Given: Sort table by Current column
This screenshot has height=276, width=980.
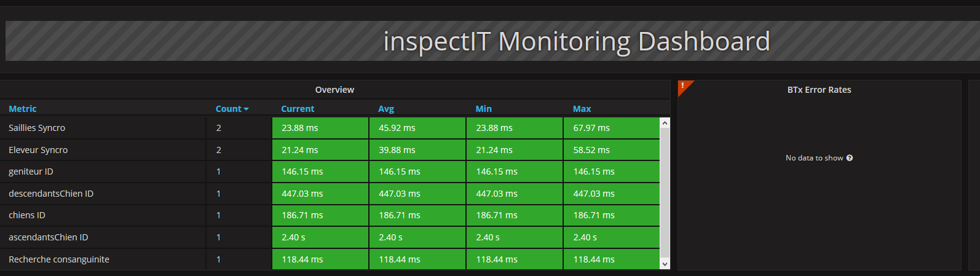Looking at the screenshot, I should 298,109.
